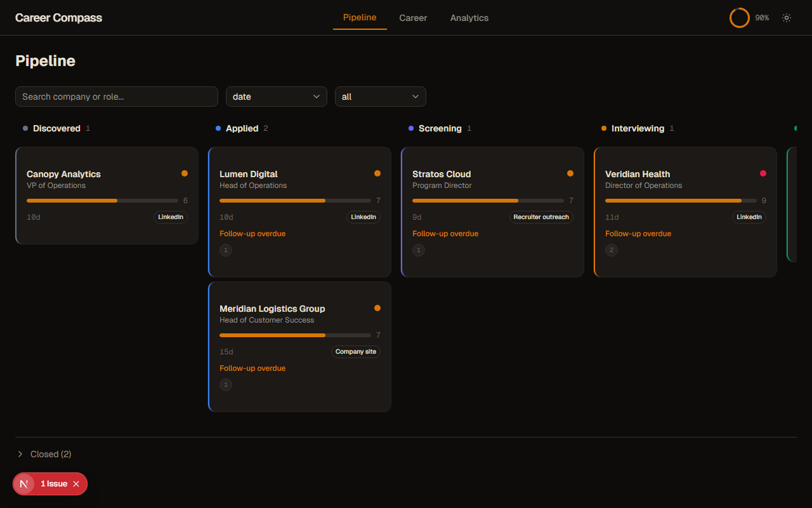Toggle the light/dark theme sun icon
This screenshot has height=508, width=812.
coord(787,18)
